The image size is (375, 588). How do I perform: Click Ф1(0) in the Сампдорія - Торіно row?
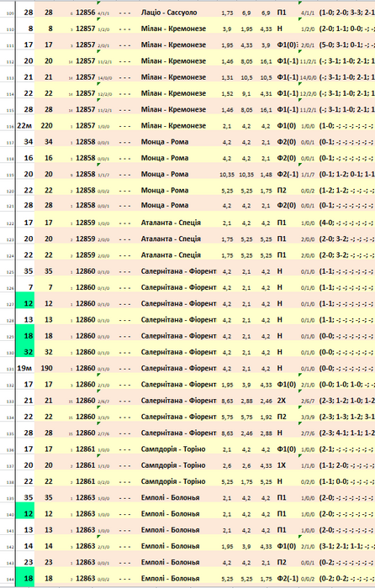[x=287, y=449]
